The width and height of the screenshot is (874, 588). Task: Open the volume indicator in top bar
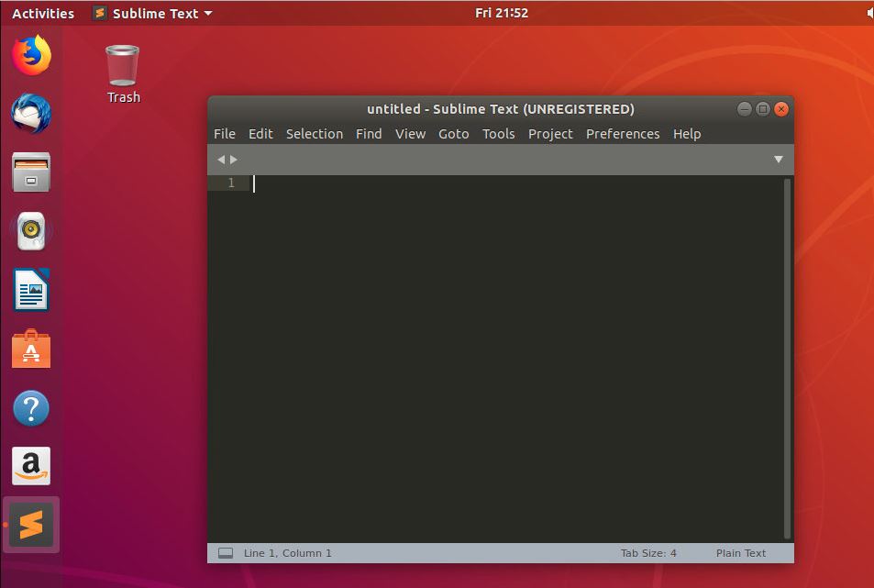click(x=869, y=13)
